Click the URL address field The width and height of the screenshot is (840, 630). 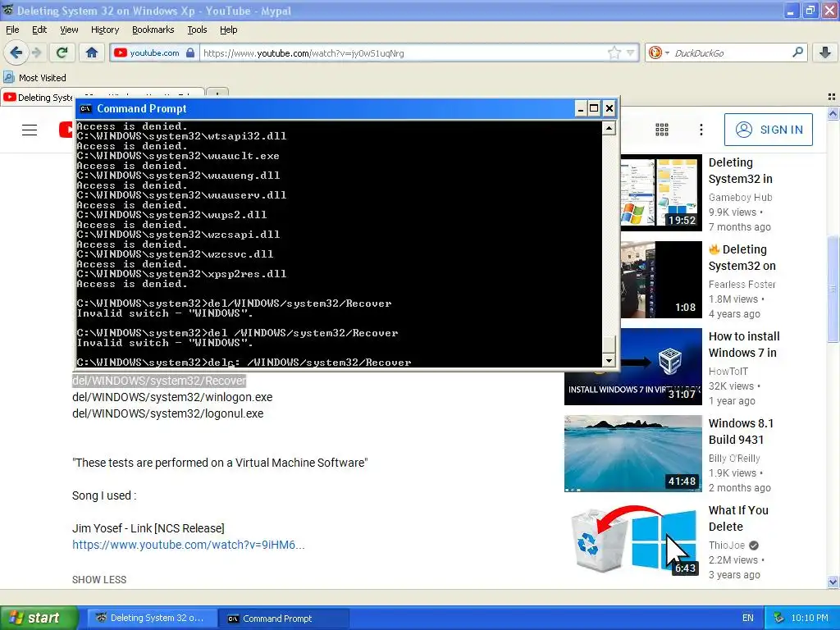tap(404, 52)
